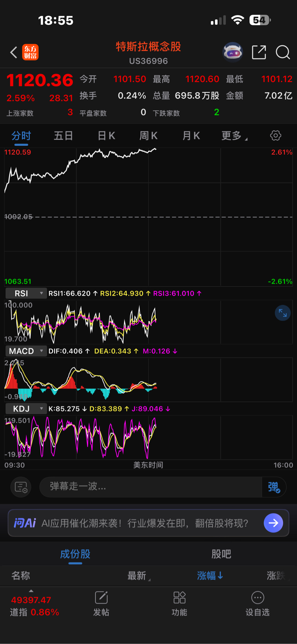Sort by 最新 column header
The image size is (297, 644).
139,576
